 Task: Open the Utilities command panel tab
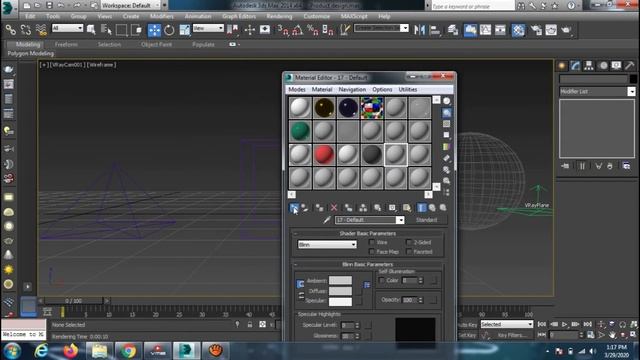629,65
